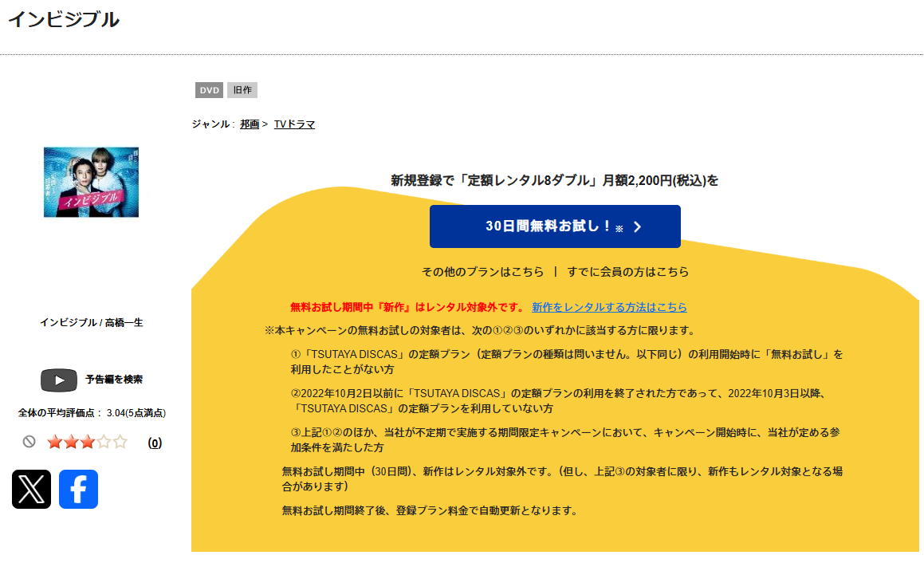Open the review count (0) link
This screenshot has height=563, width=924.
pos(155,443)
